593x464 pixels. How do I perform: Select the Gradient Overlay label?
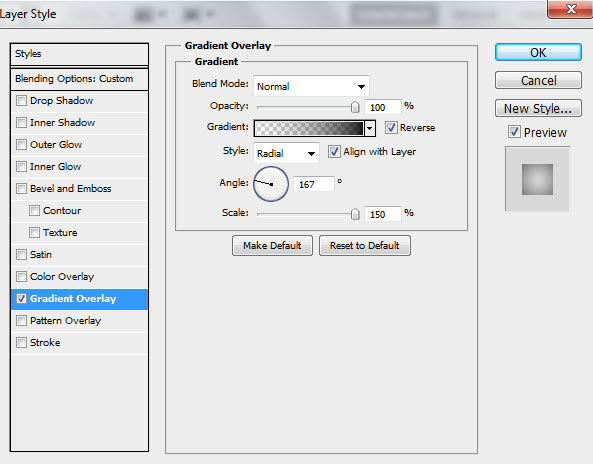tap(73, 298)
